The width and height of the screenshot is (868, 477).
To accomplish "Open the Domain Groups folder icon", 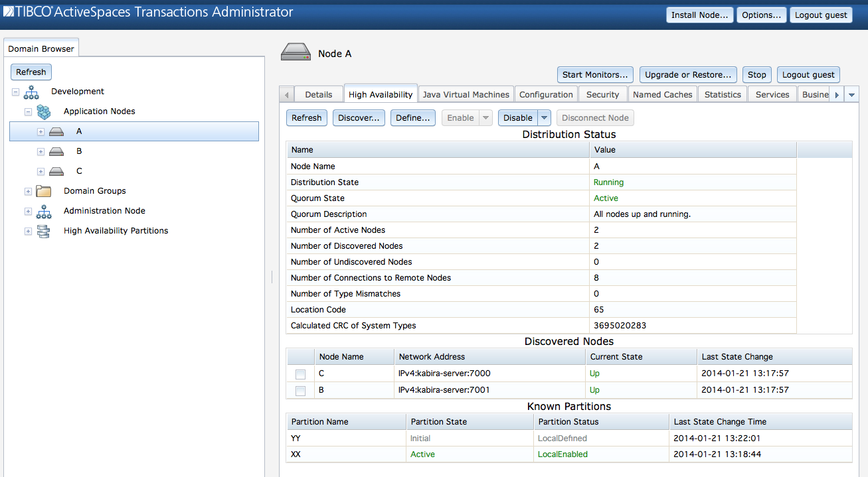I will point(43,190).
